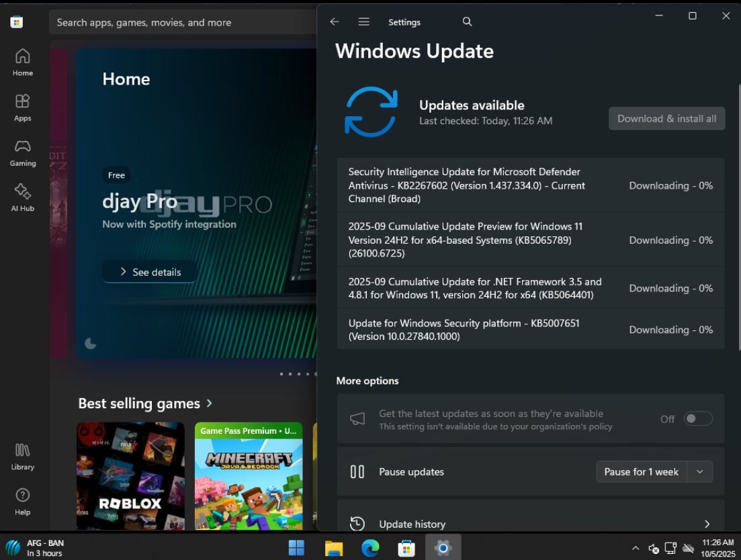
Task: Click Updates available status heading
Action: [x=472, y=105]
